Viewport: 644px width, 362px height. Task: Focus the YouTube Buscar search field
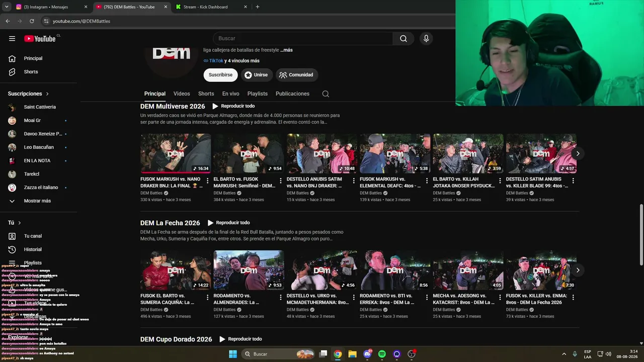303,39
